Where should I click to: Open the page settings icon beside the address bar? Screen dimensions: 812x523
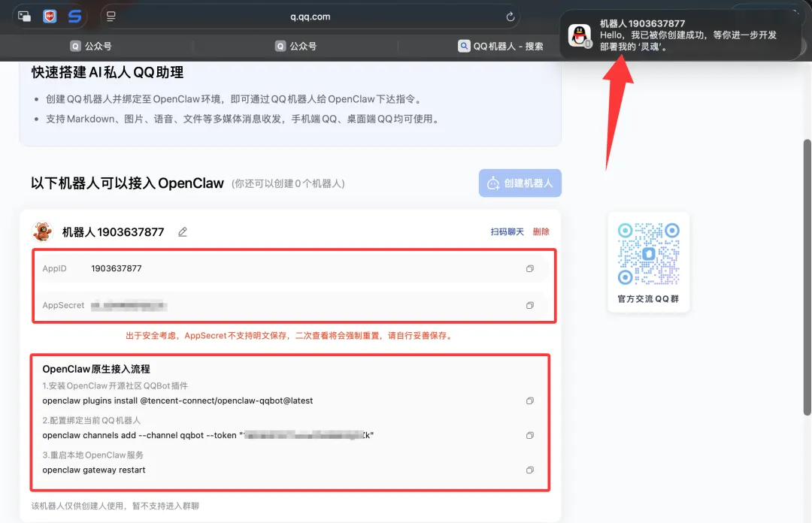(x=111, y=17)
